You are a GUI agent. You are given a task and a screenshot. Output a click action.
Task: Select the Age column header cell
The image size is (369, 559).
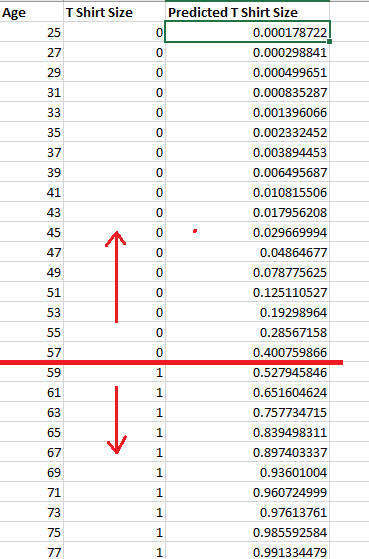31,12
